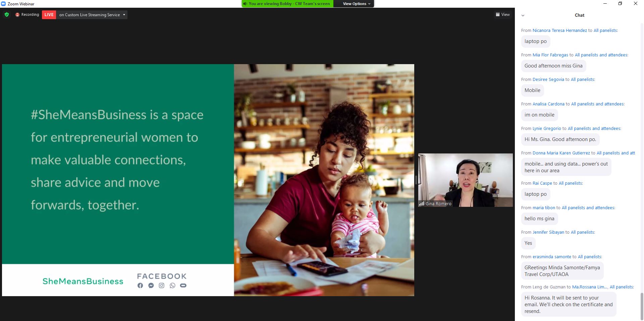Click sender name erasminda samonte
Image resolution: width=644 pixels, height=321 pixels.
click(x=552, y=257)
